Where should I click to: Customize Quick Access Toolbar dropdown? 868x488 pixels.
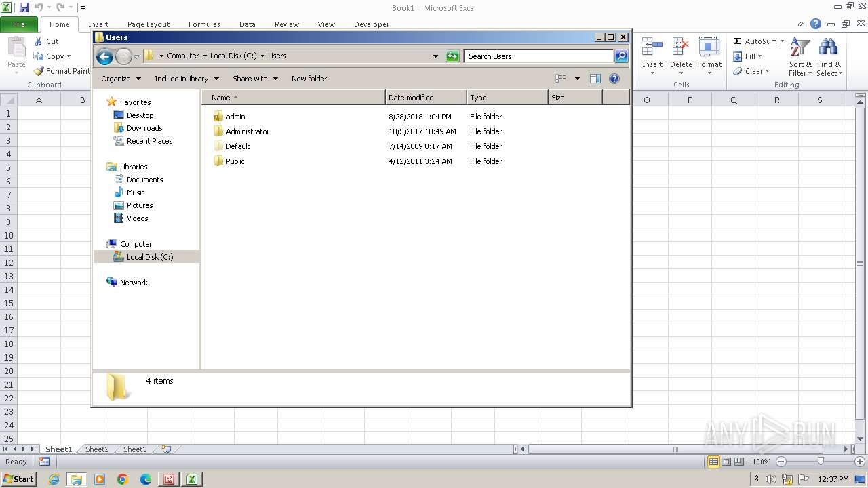pyautogui.click(x=83, y=8)
